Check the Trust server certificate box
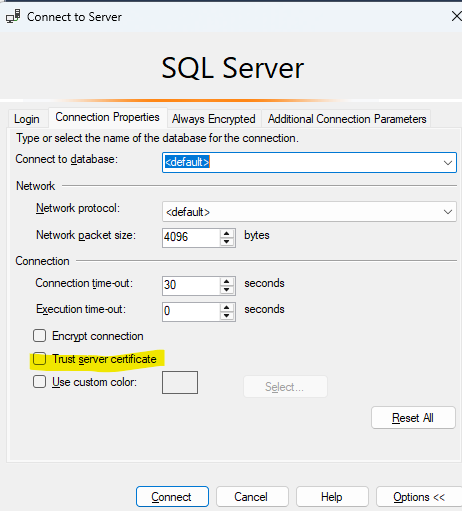The width and height of the screenshot is (462, 511). tap(39, 359)
